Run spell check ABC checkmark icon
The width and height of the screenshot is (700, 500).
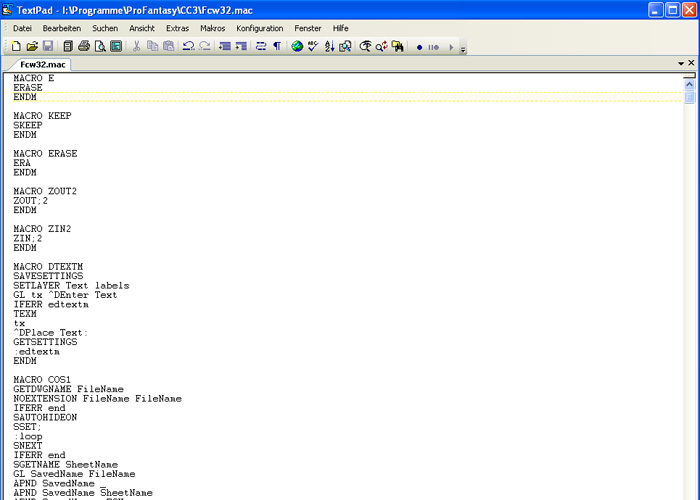point(313,46)
